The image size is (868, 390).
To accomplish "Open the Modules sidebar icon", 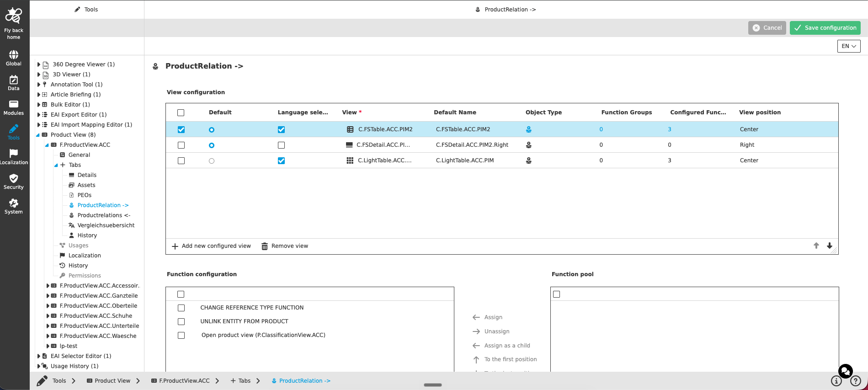I will (14, 104).
